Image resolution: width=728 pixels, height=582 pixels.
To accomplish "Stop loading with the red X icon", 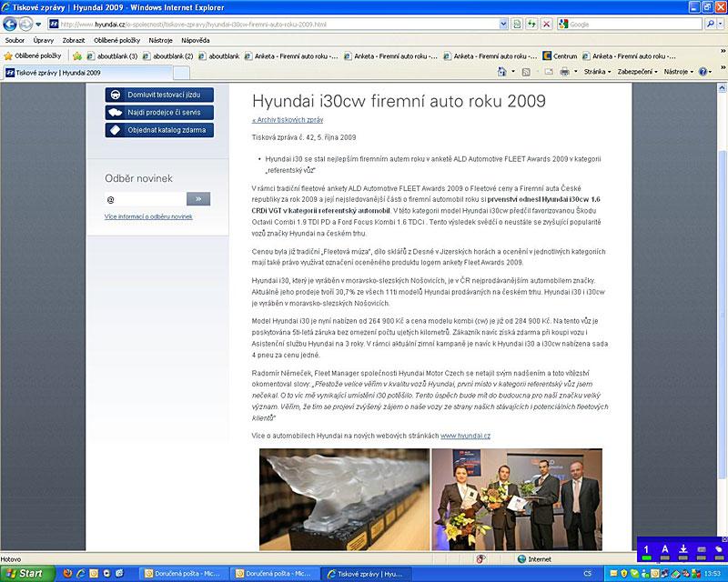I will 547,25.
